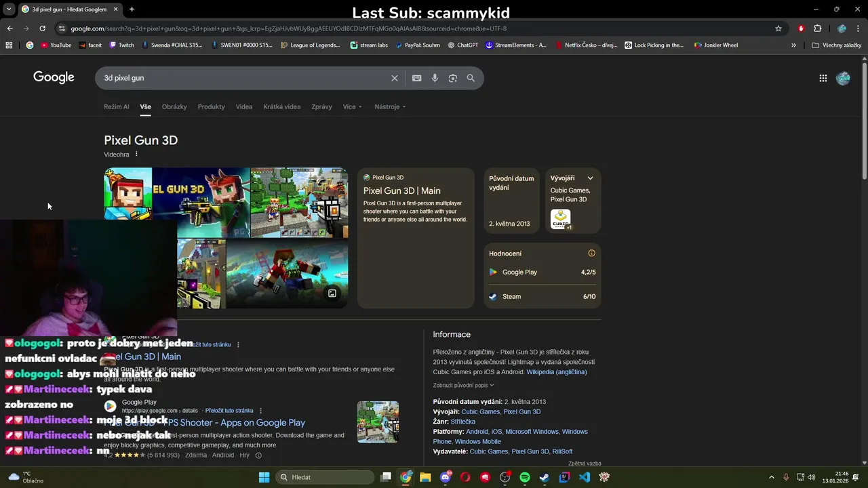Image resolution: width=868 pixels, height=488 pixels.
Task: Open the weather widget showing Oblačno
Action: (24, 477)
